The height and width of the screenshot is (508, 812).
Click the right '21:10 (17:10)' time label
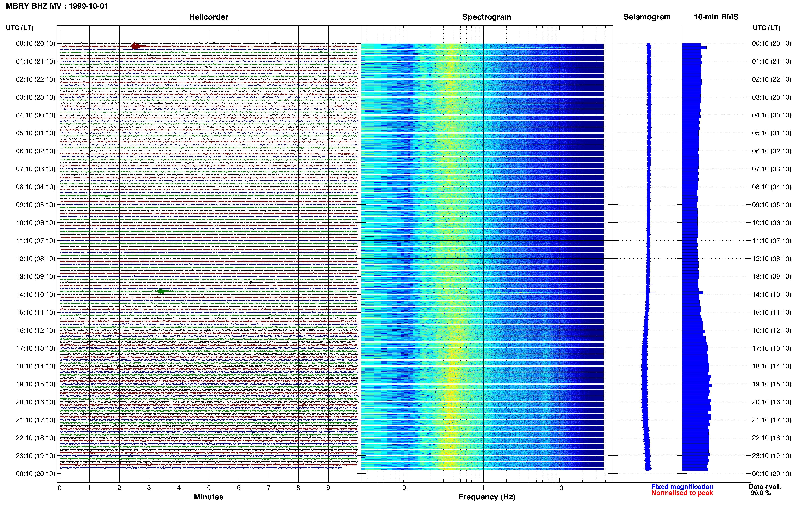(772, 420)
